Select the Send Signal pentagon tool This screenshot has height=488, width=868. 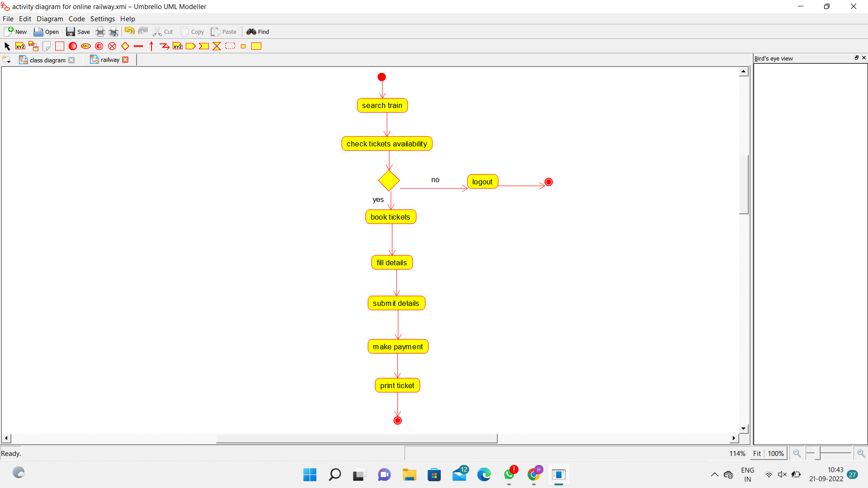tap(191, 46)
